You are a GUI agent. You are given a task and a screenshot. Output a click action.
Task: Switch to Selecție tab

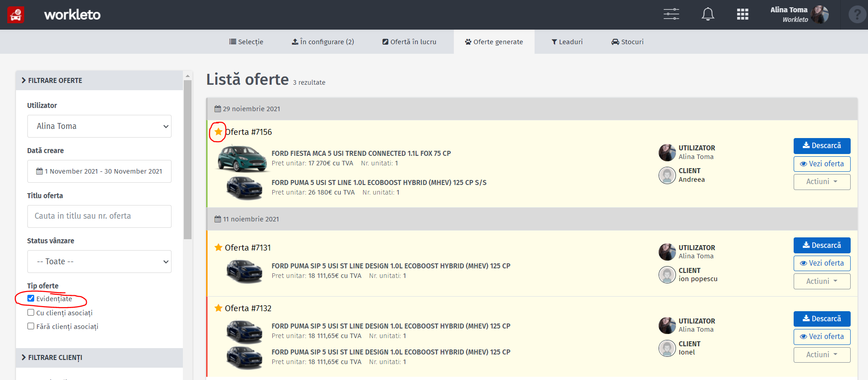[246, 42]
